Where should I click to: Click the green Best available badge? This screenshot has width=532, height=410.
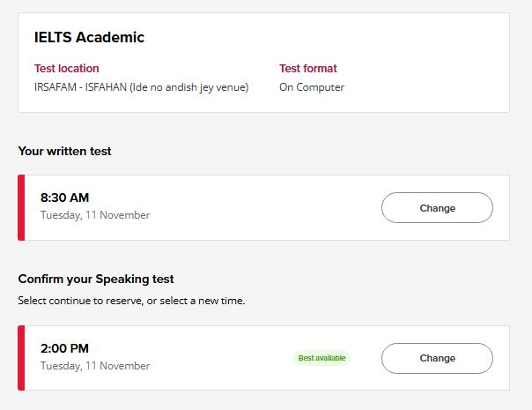pyautogui.click(x=321, y=358)
